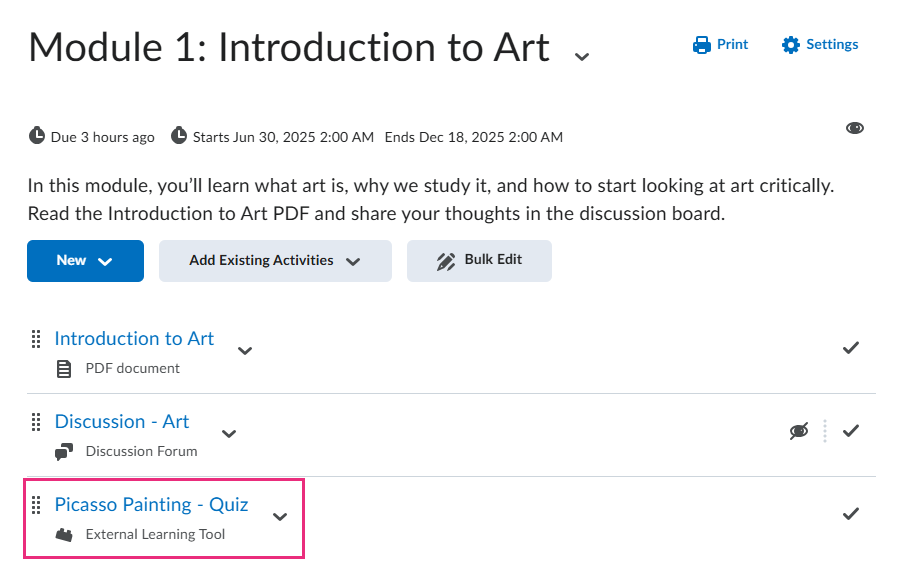
Task: Open the New dropdown button
Action: click(85, 261)
